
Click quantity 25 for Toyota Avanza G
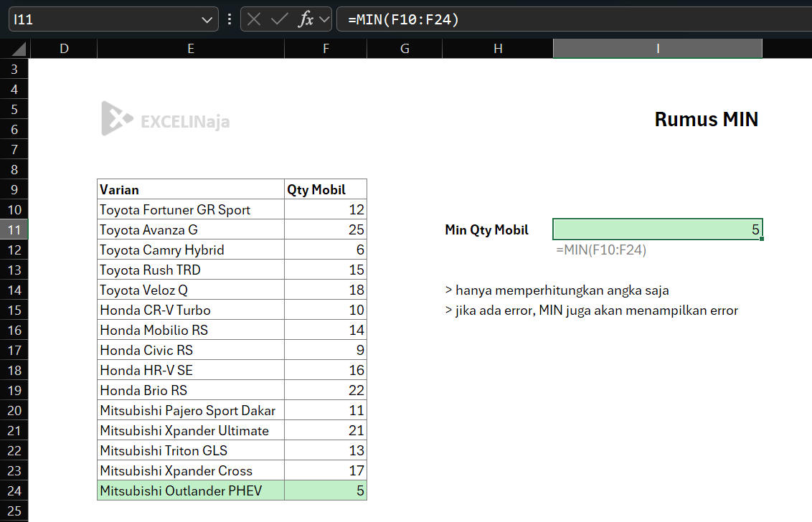(x=326, y=230)
